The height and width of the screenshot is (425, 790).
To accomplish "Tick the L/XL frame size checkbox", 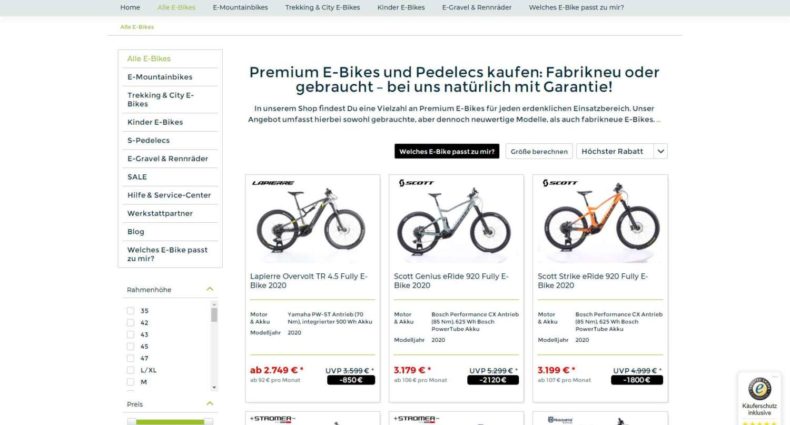I will (130, 370).
